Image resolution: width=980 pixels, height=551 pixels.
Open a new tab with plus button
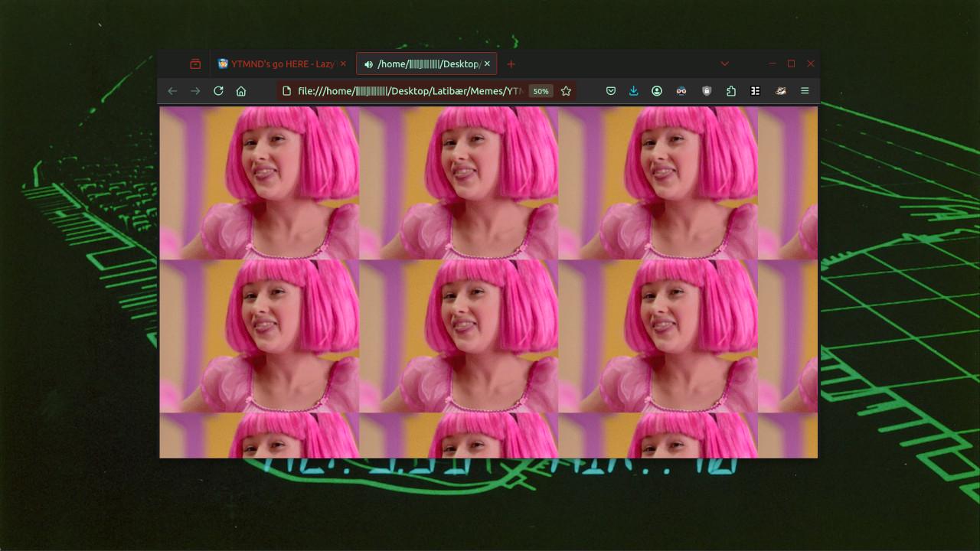click(511, 64)
